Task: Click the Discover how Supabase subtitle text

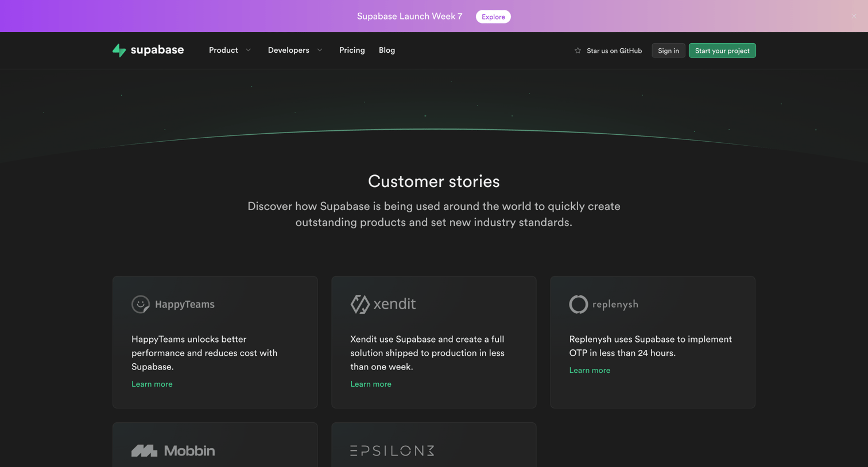Action: [434, 214]
